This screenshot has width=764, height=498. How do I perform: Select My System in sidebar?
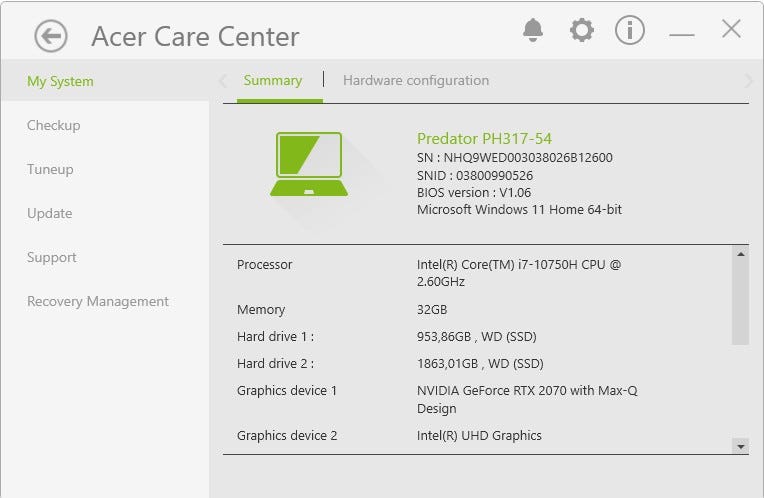tap(60, 82)
